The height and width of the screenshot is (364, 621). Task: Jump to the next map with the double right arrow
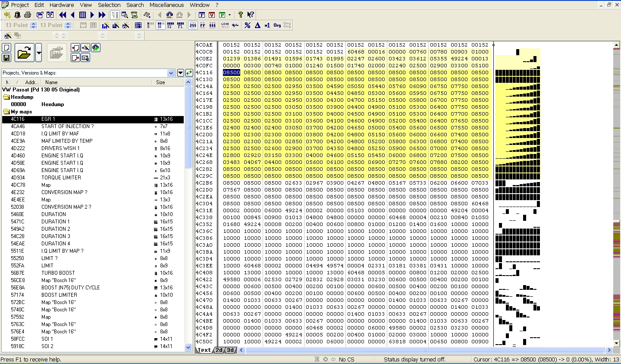coord(102,15)
